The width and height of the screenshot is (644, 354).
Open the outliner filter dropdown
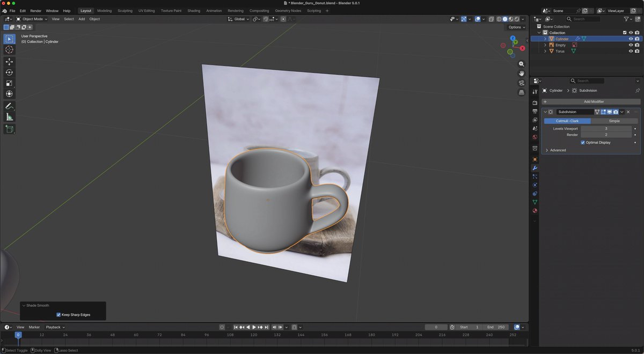click(x=628, y=19)
